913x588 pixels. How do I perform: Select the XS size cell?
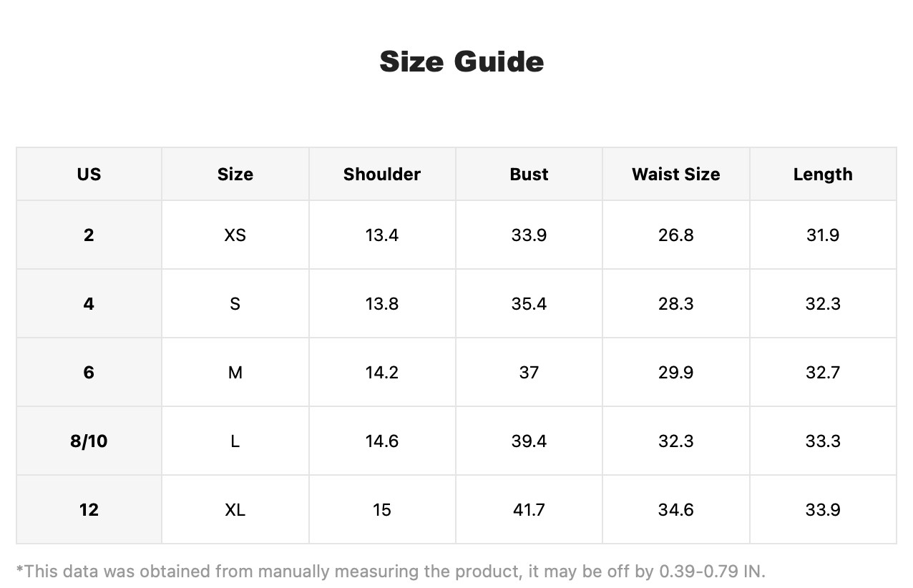pos(235,235)
